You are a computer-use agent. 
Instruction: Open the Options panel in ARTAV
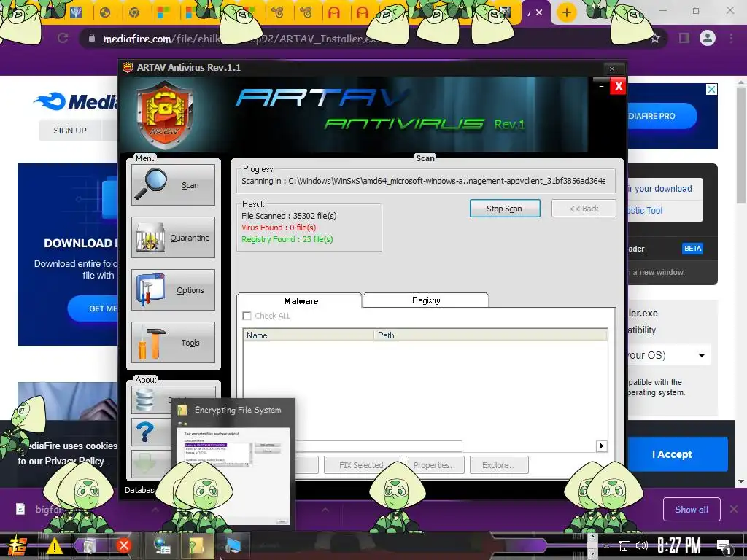click(173, 289)
